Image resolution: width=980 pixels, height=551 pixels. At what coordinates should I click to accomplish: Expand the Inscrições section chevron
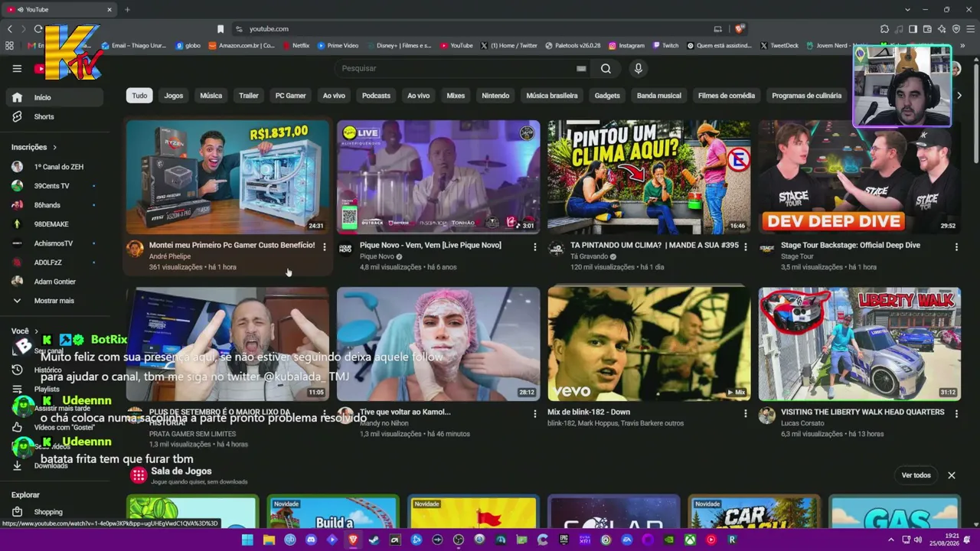click(x=54, y=147)
